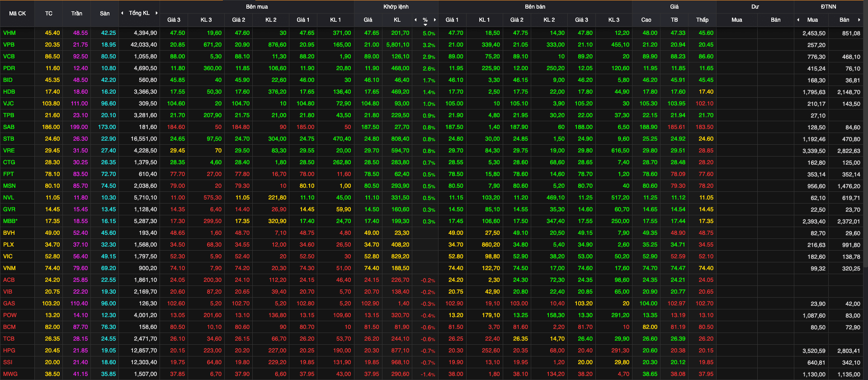The height and width of the screenshot is (380, 868).
Task: Open the CTG stock symbol
Action: (x=9, y=162)
